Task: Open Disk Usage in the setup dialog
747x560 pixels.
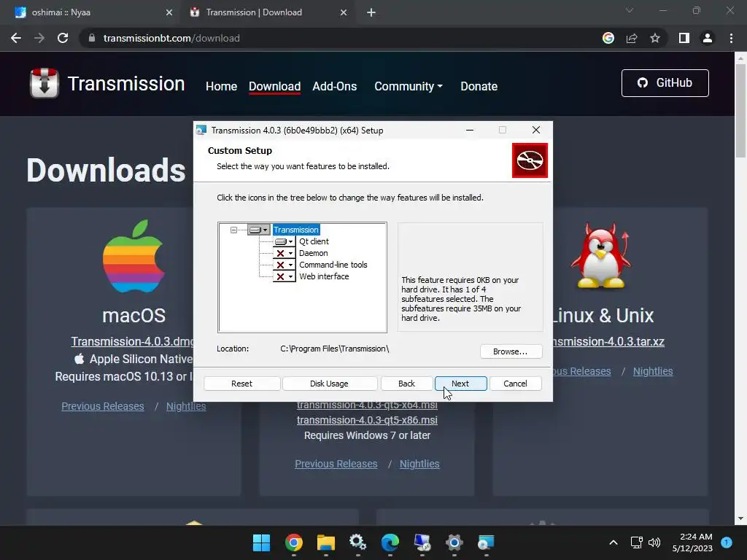Action: pos(329,384)
